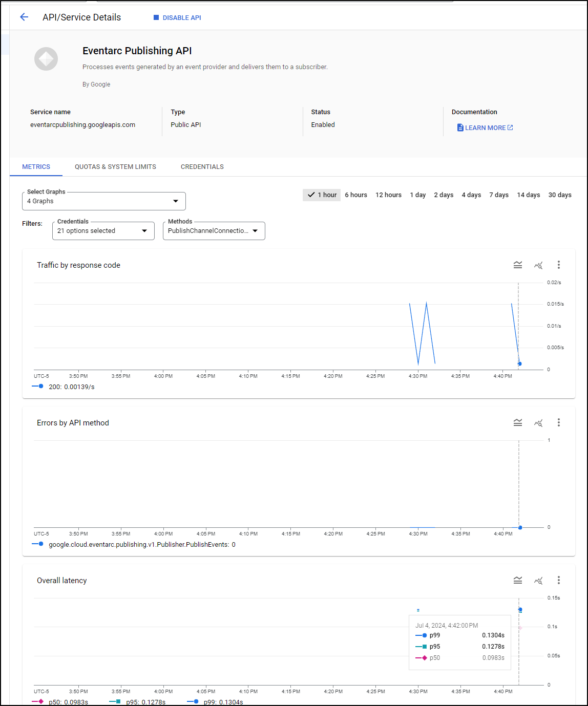Select the 14 days time range
Screen dimensions: 588x706
coord(529,195)
